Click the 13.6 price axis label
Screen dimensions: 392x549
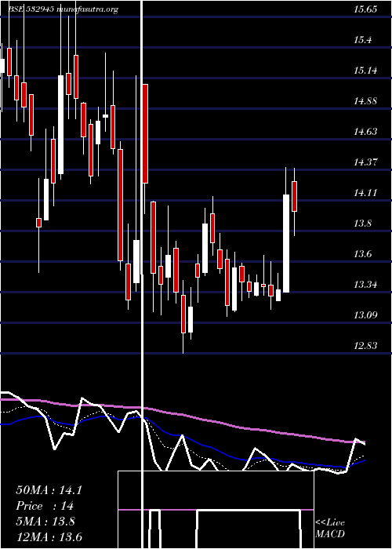click(x=362, y=254)
